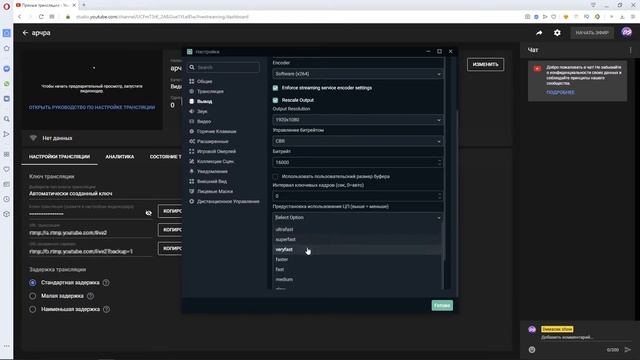Select Стандартная задержка radio button
The height and width of the screenshot is (360, 640).
click(x=33, y=282)
